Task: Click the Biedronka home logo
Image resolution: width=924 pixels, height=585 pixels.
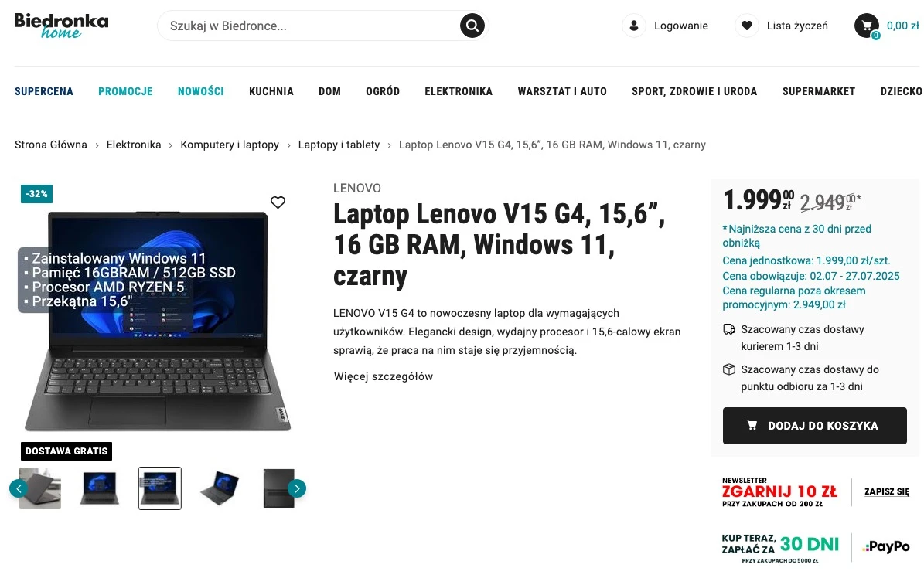Action: tap(61, 26)
